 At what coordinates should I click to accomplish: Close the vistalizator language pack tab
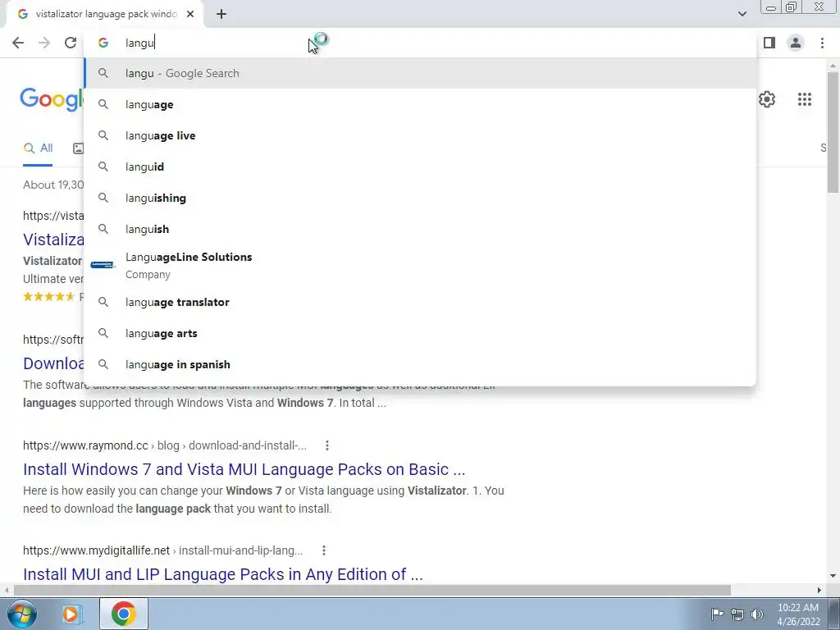[x=190, y=15]
